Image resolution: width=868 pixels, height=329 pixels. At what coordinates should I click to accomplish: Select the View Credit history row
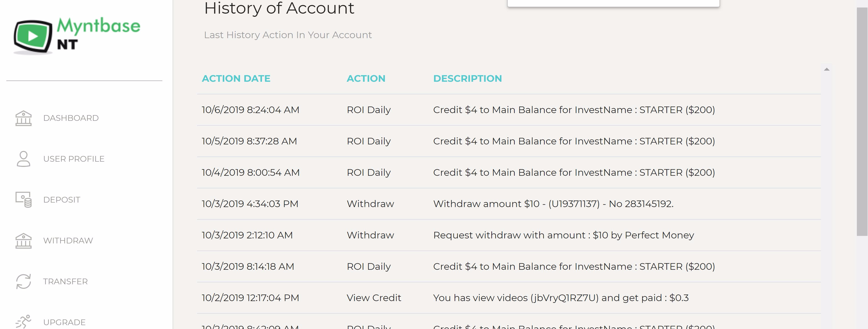click(509, 298)
